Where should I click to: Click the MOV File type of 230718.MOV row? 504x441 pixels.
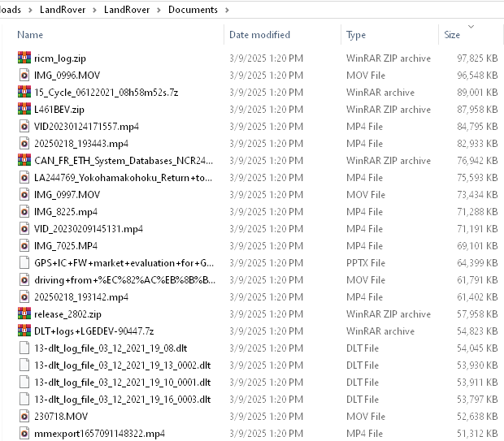(366, 417)
